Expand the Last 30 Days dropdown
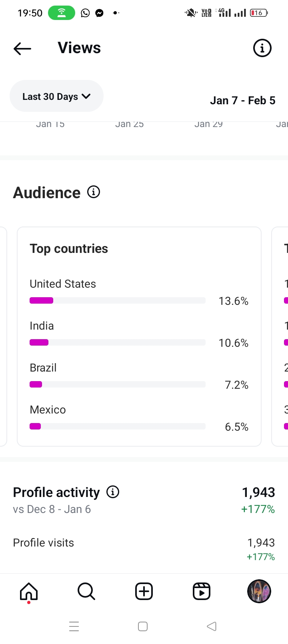Viewport: 288px width, 644px height. click(x=56, y=96)
